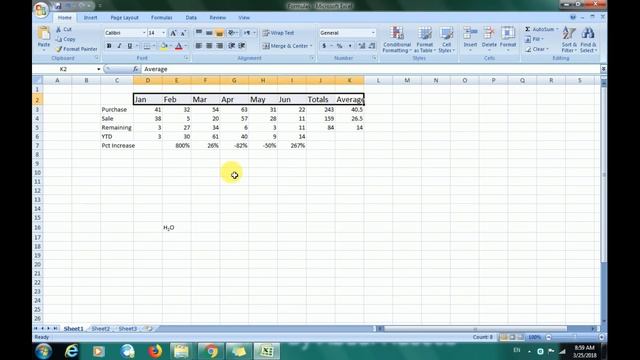
Task: Open the Find & Select menu
Action: pyautogui.click(x=588, y=40)
